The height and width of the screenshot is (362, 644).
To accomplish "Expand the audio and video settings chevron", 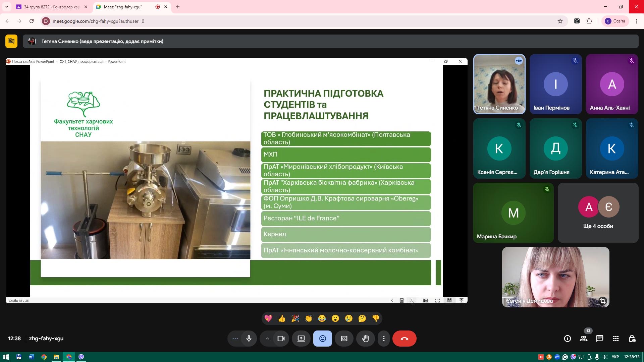I will [x=267, y=339].
